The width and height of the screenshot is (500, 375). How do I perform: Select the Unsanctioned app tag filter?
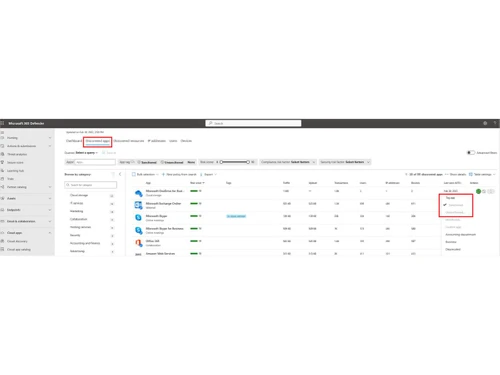pos(172,162)
